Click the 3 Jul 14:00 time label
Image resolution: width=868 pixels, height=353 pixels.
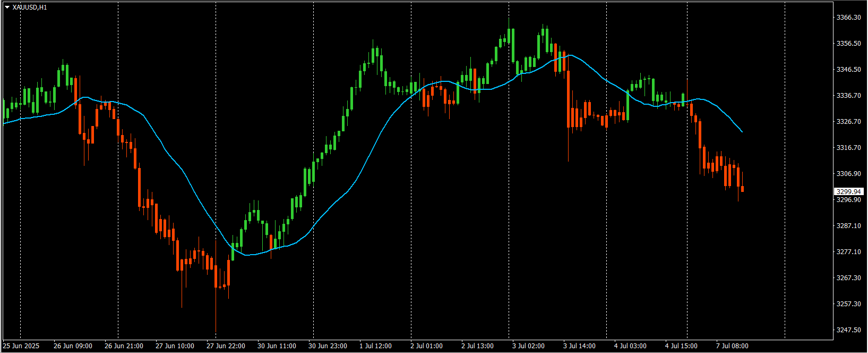pos(579,346)
